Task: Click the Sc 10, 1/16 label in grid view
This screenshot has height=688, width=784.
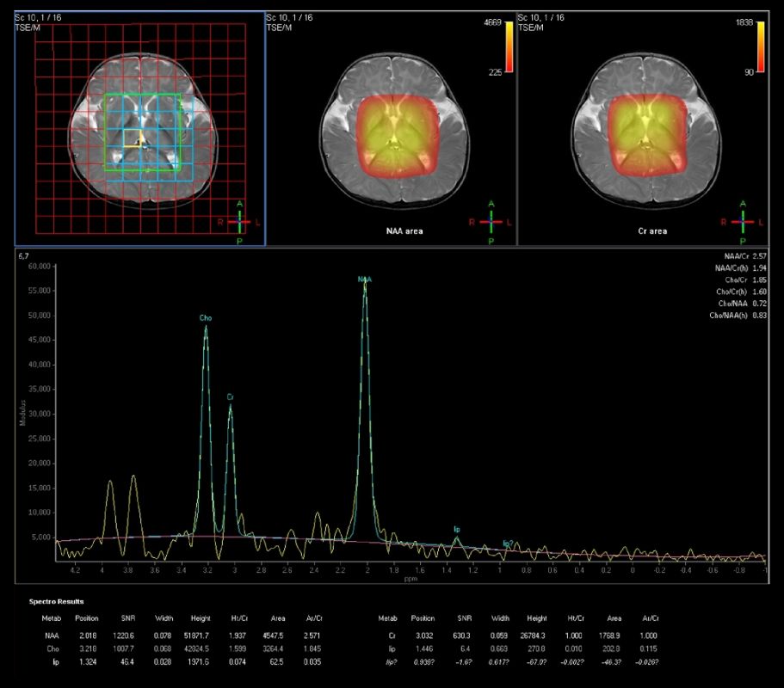Action: tap(38, 17)
